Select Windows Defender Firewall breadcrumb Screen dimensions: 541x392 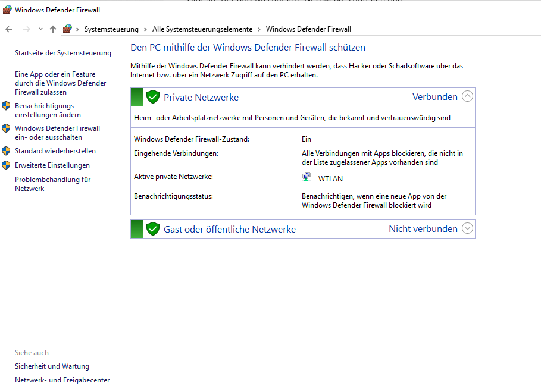point(308,29)
